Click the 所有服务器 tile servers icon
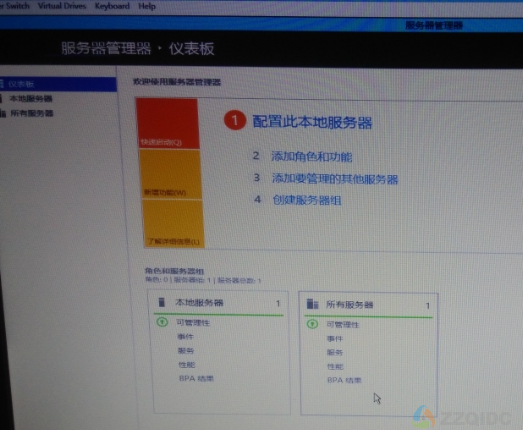 [312, 304]
